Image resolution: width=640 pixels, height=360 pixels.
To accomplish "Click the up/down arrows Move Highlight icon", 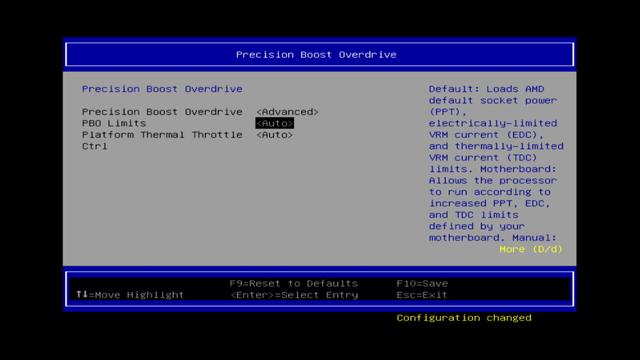I will [x=82, y=294].
